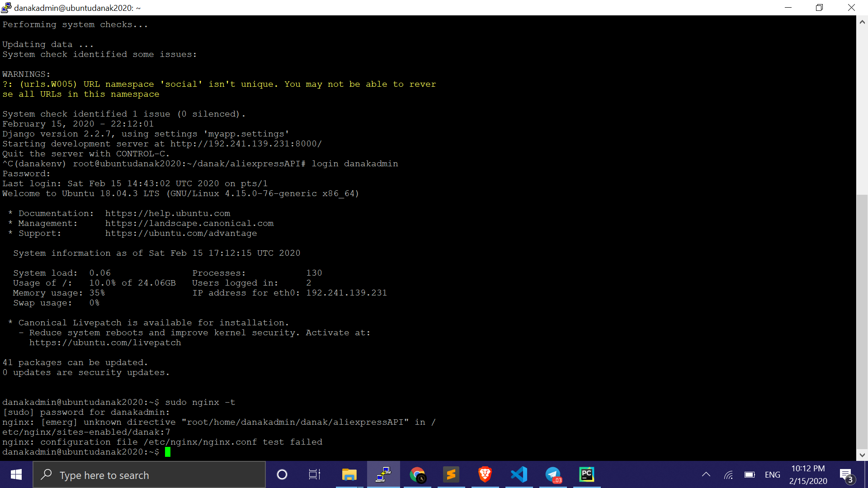The height and width of the screenshot is (488, 868).
Task: Open Action Center notifications
Action: [846, 474]
